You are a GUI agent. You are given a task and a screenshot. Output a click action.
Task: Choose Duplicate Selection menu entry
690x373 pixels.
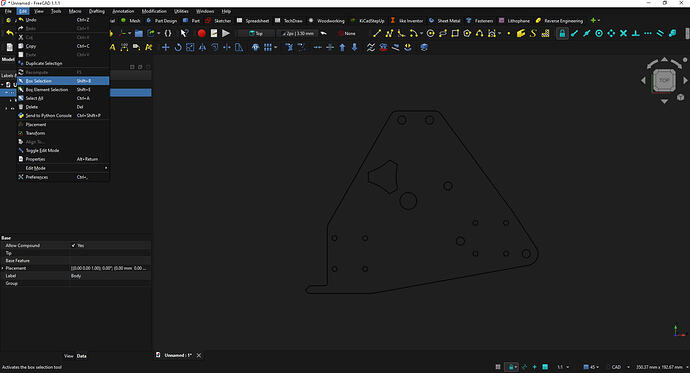[x=63, y=63]
